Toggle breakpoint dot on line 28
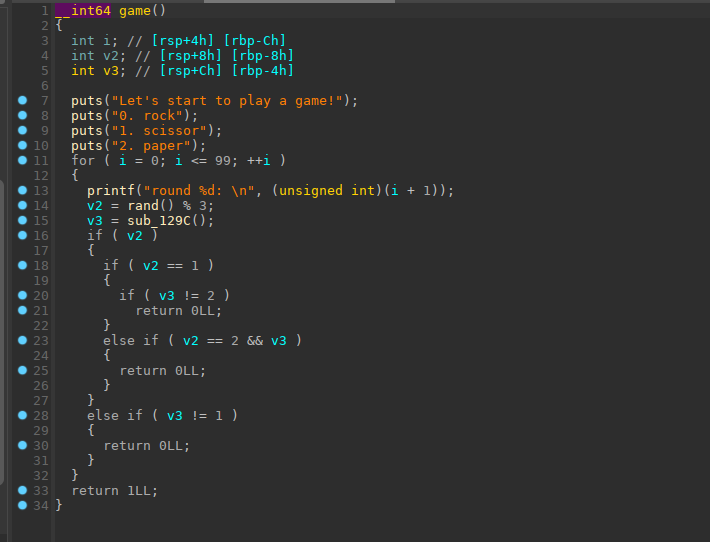The width and height of the screenshot is (710, 542). pos(22,415)
